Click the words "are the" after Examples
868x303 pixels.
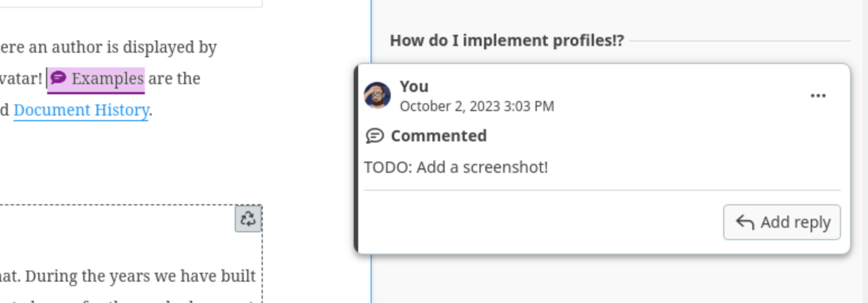point(174,79)
